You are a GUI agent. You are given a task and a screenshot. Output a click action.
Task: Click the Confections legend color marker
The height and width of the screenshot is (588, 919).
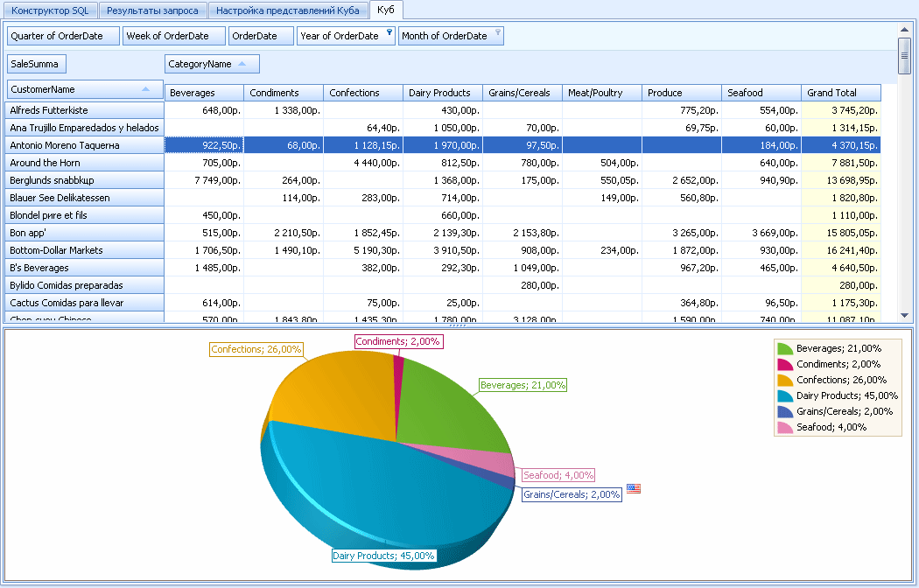click(x=784, y=380)
